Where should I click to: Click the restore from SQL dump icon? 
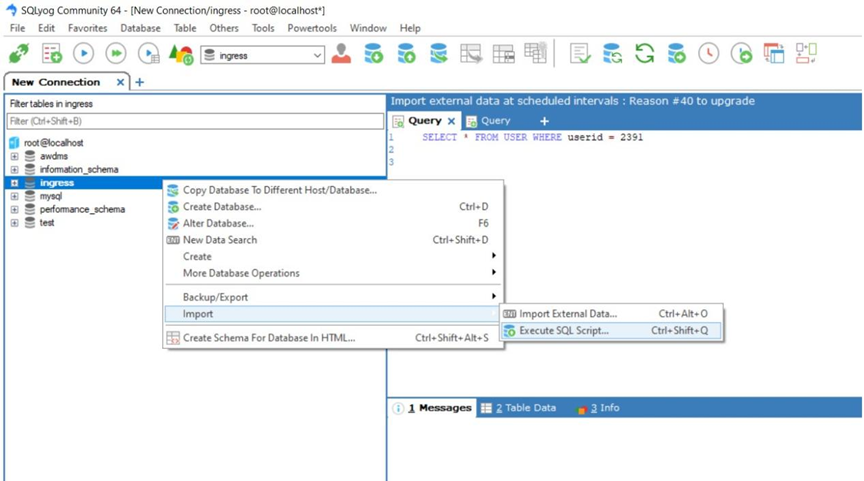pyautogui.click(x=677, y=54)
